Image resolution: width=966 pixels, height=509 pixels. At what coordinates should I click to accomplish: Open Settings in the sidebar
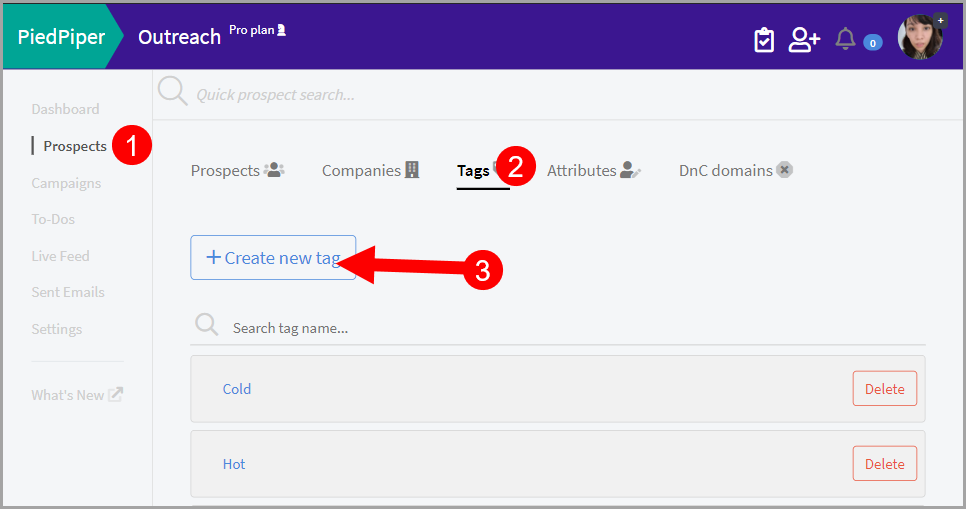[57, 329]
